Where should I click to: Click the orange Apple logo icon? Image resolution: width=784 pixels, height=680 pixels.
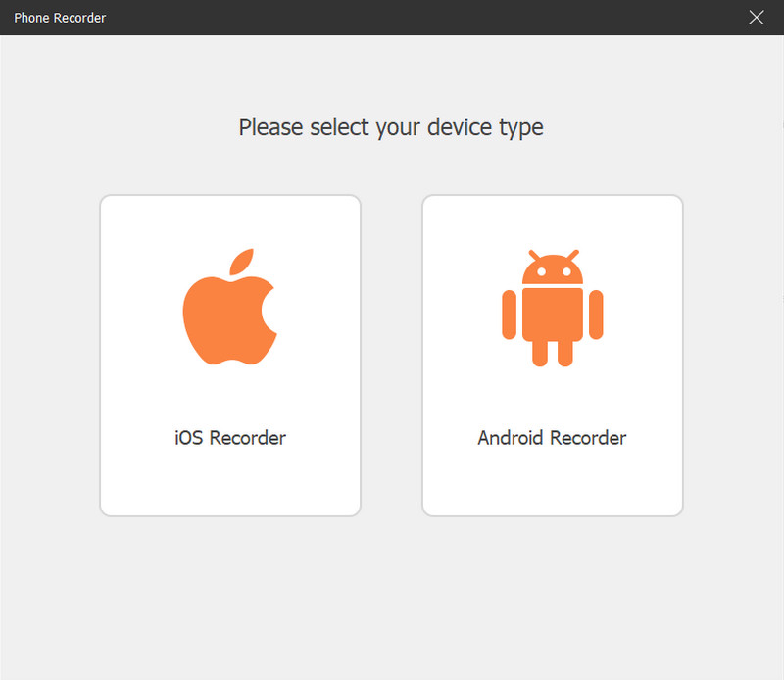[230, 307]
